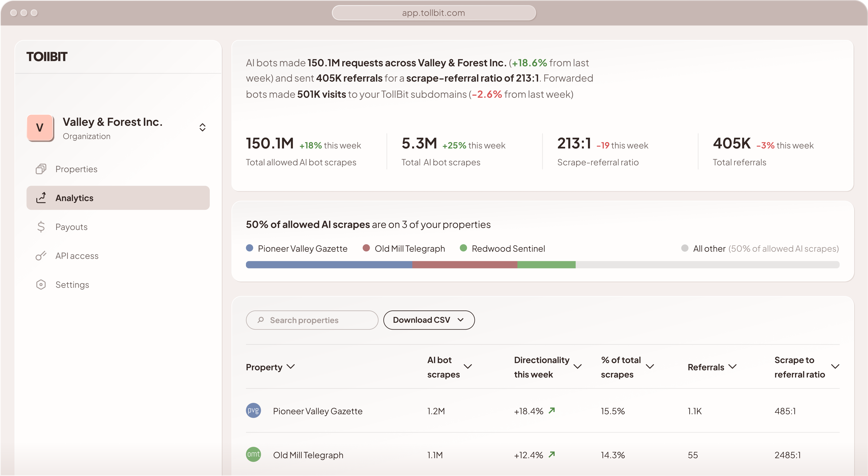Select the Properties sidebar icon
868x476 pixels.
pyautogui.click(x=41, y=169)
